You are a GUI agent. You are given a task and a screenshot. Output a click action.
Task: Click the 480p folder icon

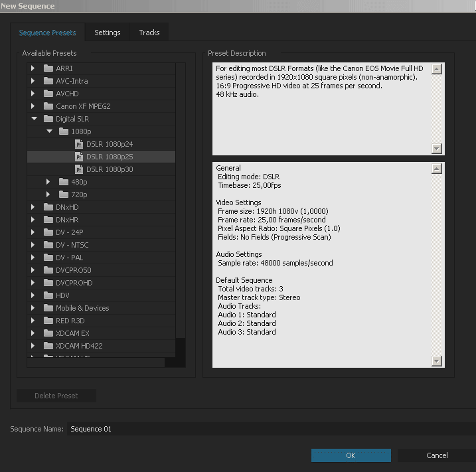pyautogui.click(x=64, y=181)
